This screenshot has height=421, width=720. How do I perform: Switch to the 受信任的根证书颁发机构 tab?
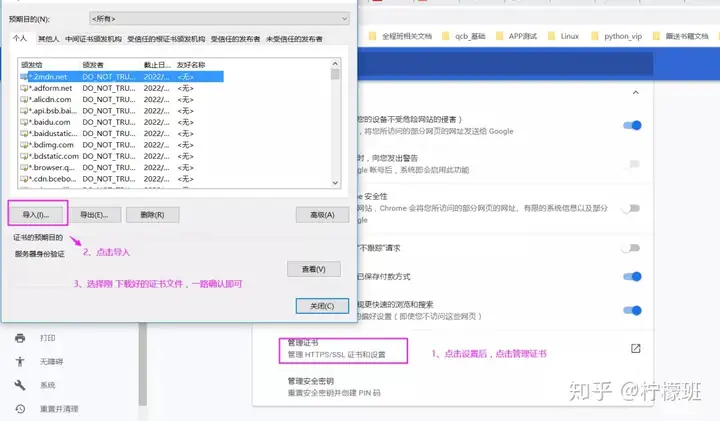pyautogui.click(x=166, y=39)
